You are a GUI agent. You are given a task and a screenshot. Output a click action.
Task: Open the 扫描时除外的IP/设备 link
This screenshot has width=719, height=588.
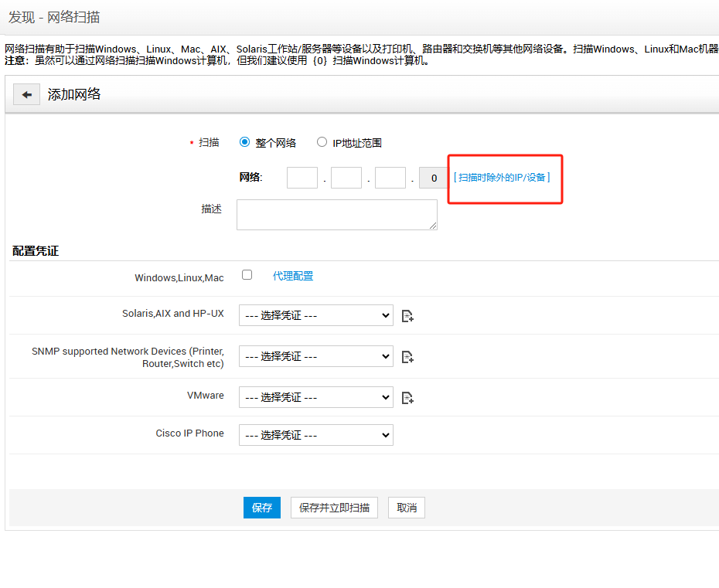[502, 178]
